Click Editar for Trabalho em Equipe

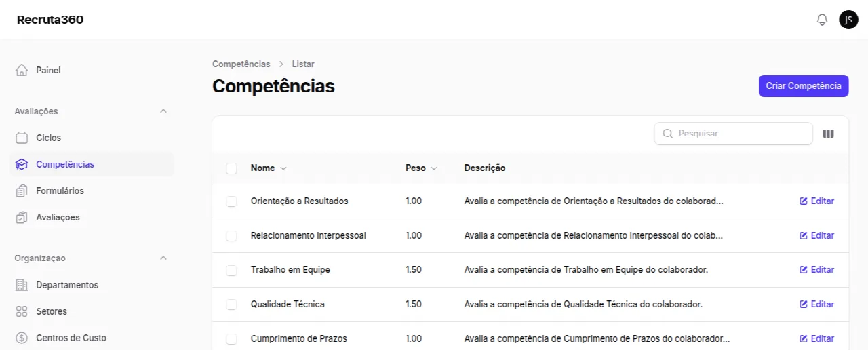(x=817, y=269)
